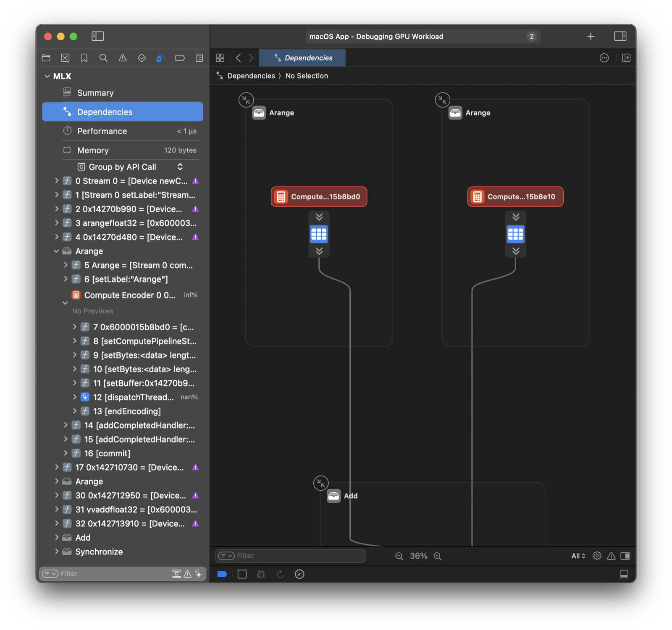This screenshot has height=630, width=672.
Task: Collapse the MLX tree root
Action: [x=47, y=76]
